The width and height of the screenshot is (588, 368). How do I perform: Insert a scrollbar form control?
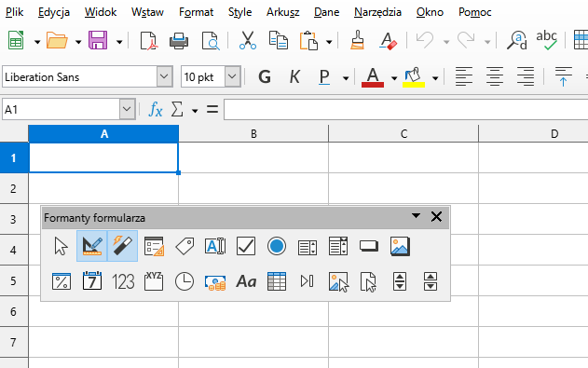pyautogui.click(x=431, y=281)
